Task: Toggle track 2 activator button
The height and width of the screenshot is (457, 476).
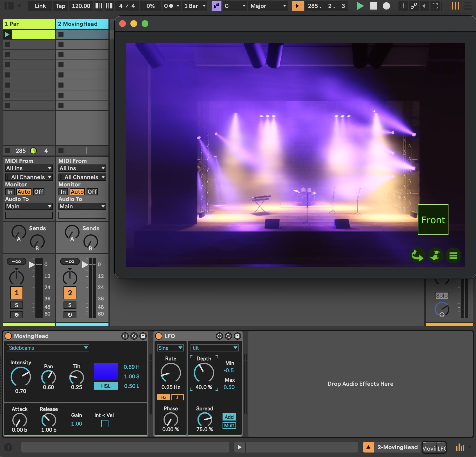Action: click(x=70, y=293)
